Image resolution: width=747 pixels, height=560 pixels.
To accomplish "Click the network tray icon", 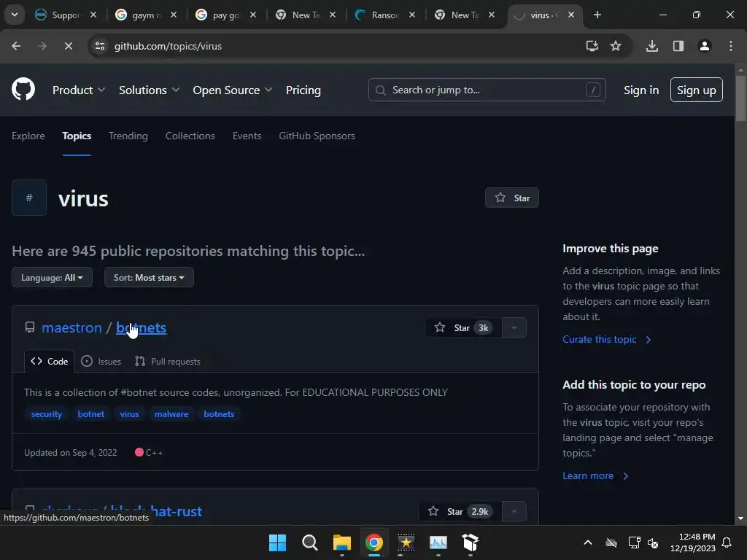I will point(634,542).
